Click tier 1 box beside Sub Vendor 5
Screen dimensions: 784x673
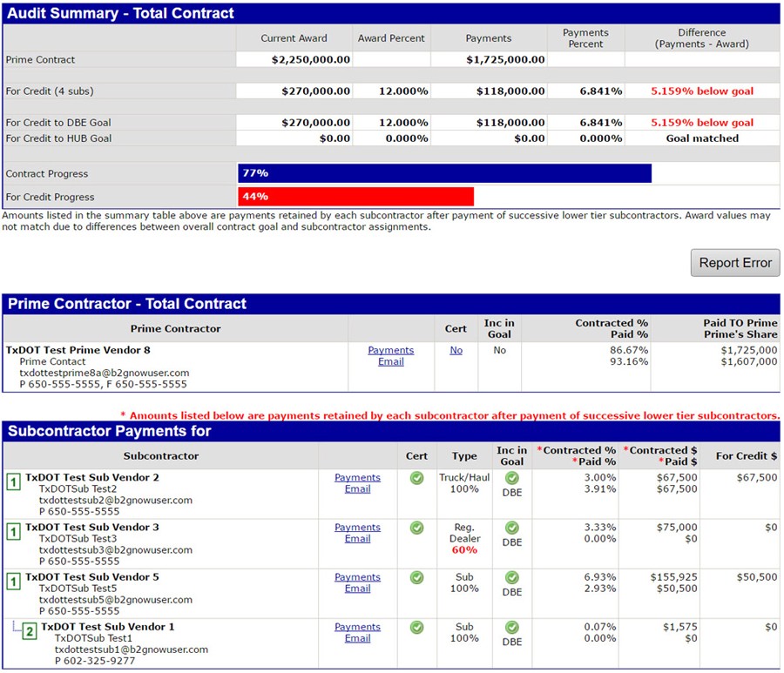click(13, 581)
